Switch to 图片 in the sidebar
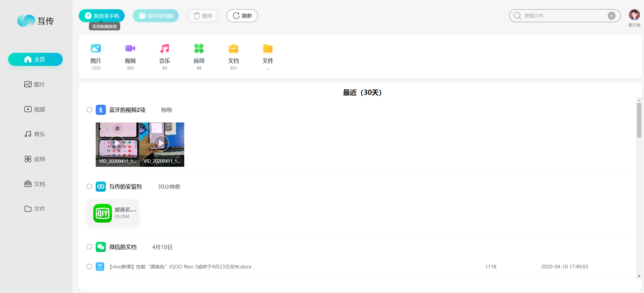 pos(35,84)
